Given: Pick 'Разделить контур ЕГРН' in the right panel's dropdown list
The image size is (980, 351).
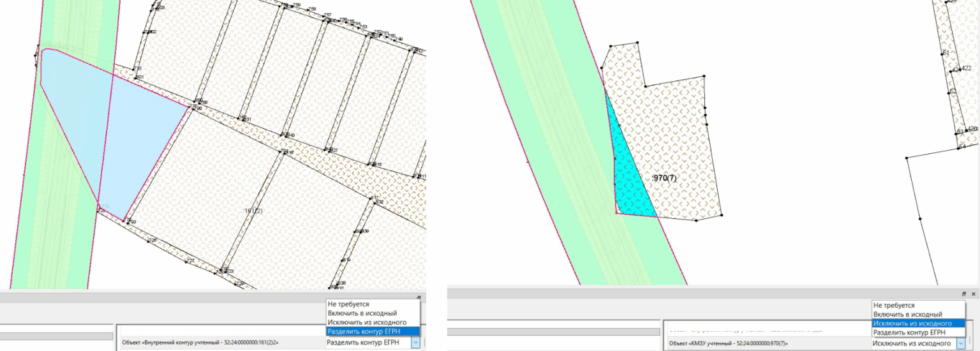Looking at the screenshot, I should point(919,332).
